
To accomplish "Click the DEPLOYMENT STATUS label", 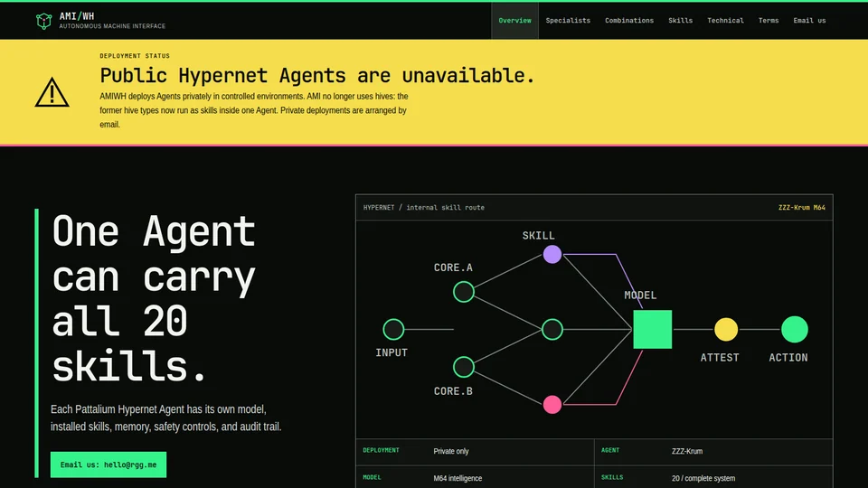I will (135, 56).
